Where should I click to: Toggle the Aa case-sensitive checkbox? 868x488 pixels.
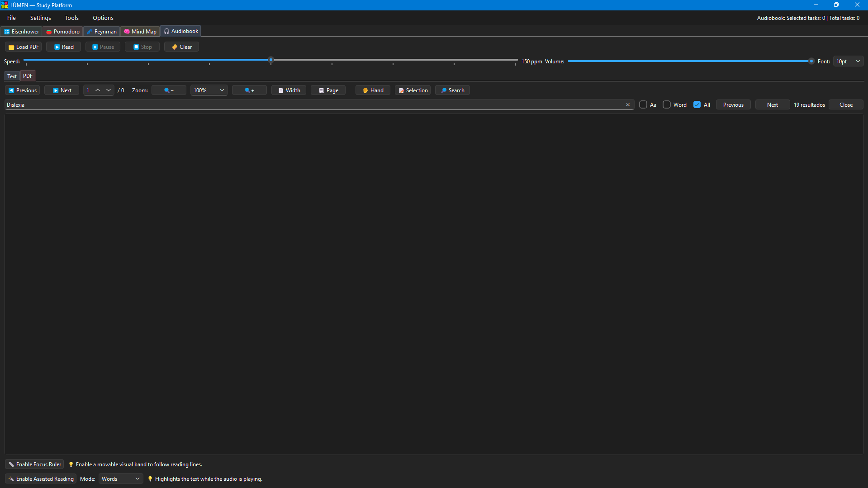(643, 105)
